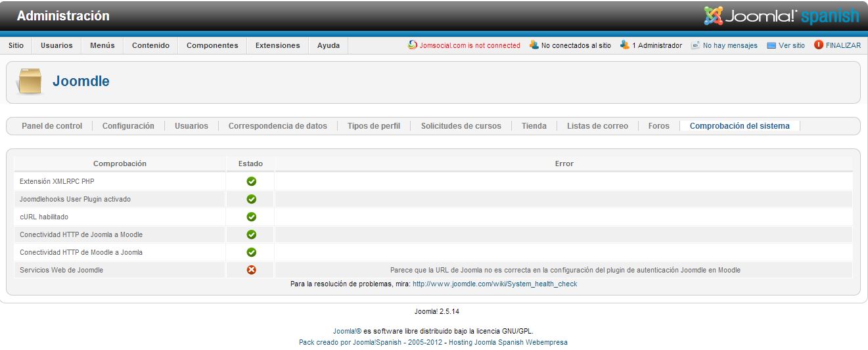Click green check icon for Extensión XMLRPC PHP
This screenshot has width=868, height=350.
coord(251,181)
